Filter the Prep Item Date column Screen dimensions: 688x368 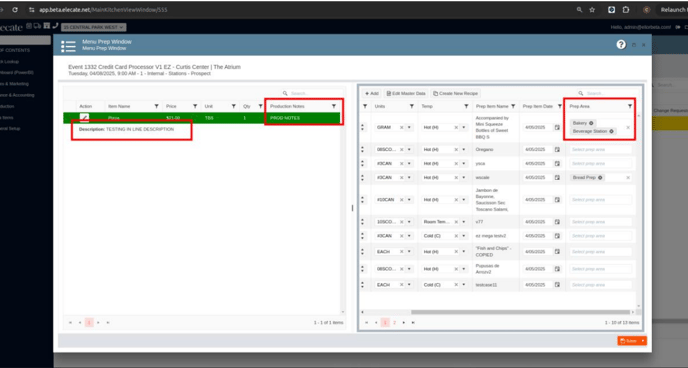(559, 107)
